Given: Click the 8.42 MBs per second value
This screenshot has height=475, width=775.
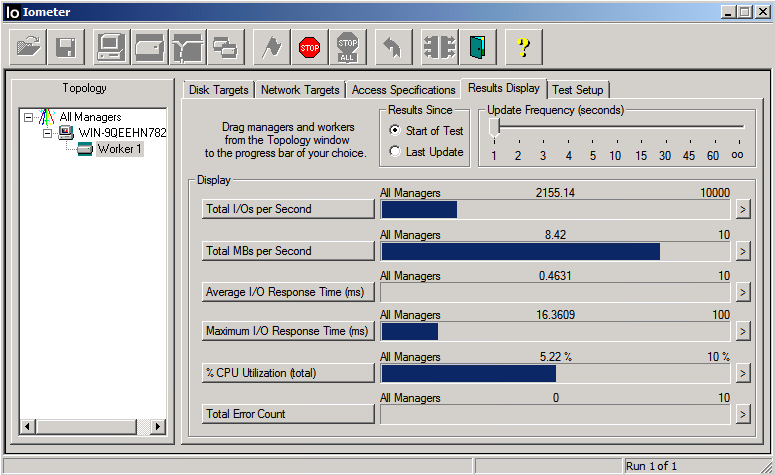Looking at the screenshot, I should pos(555,235).
